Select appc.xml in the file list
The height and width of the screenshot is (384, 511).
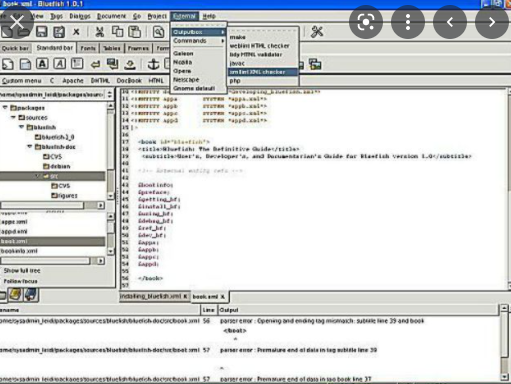[52, 222]
